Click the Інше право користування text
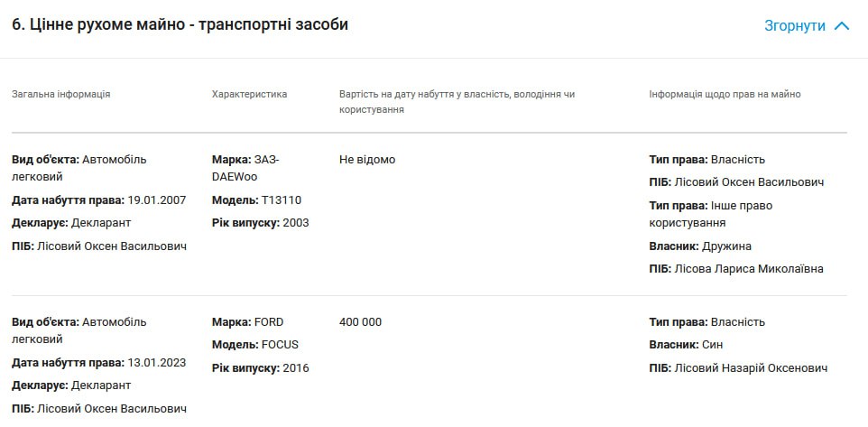 711,214
